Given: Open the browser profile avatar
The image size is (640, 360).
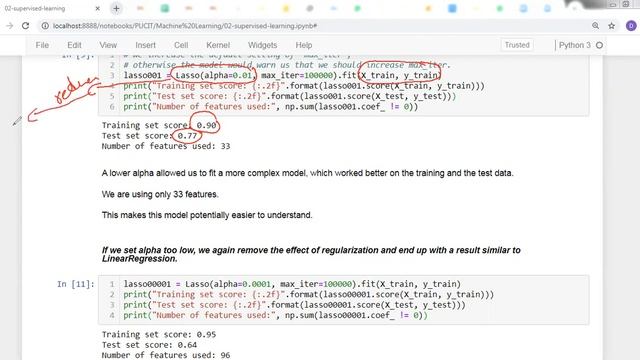Looking at the screenshot, I should (x=631, y=26).
